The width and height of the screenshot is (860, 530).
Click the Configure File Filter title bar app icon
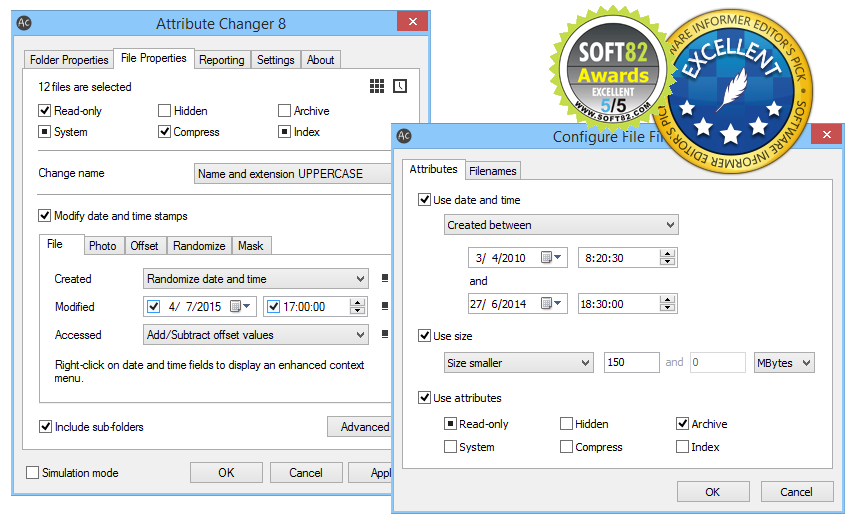pos(404,136)
